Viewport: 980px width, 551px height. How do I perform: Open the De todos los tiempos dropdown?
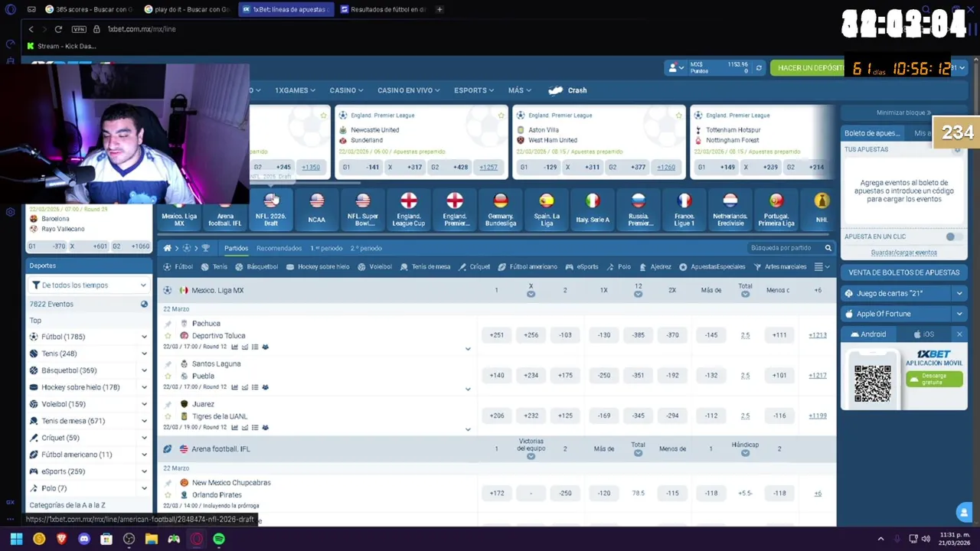tap(89, 285)
